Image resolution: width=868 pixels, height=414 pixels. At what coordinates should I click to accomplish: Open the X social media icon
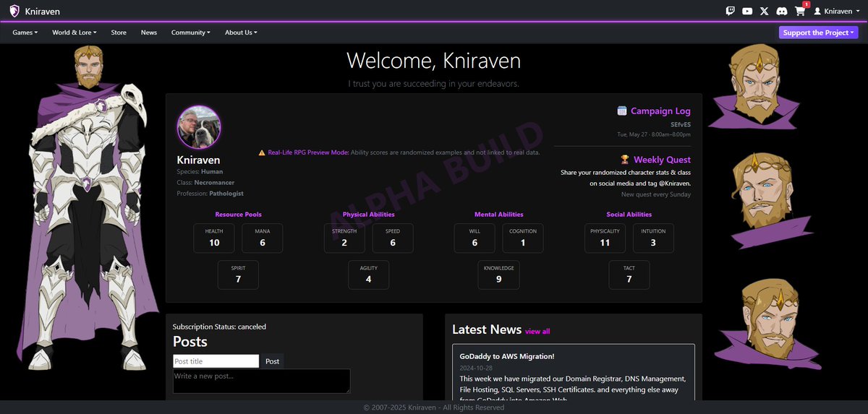click(765, 11)
